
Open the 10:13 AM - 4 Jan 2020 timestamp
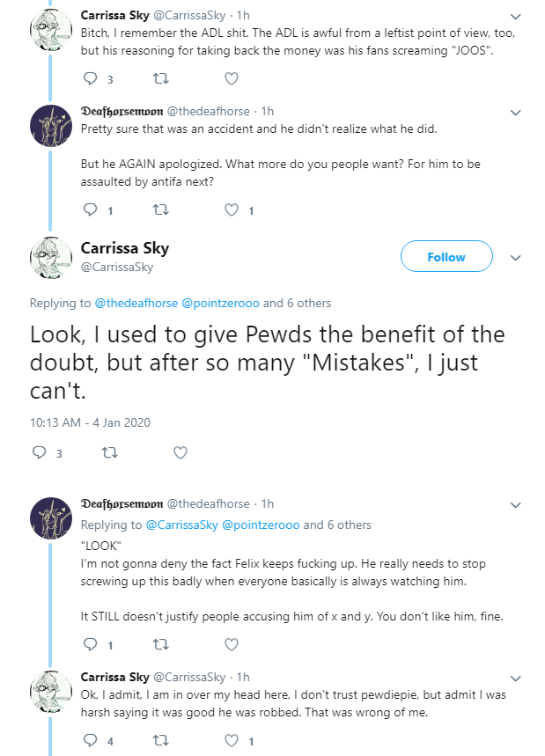coord(90,422)
